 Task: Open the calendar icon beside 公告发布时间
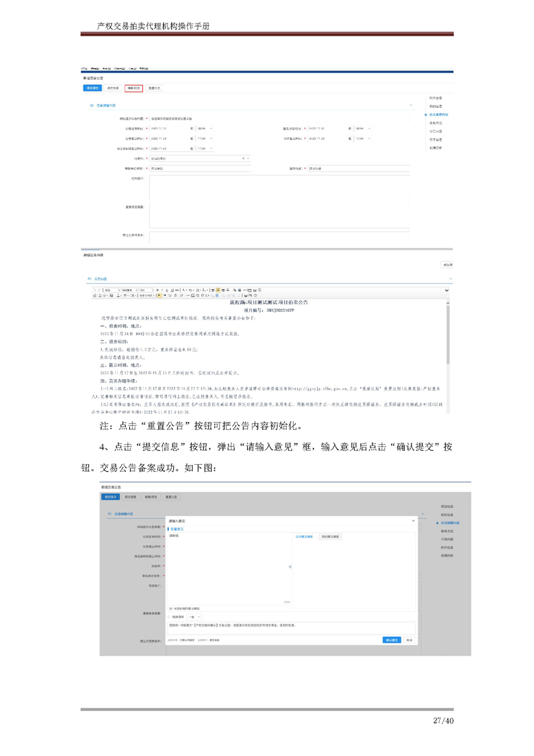(192, 128)
